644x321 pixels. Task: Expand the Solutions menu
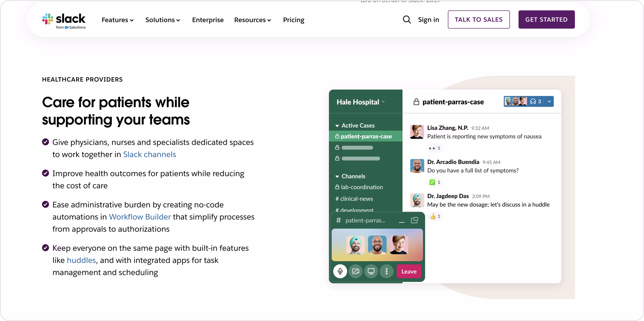[x=163, y=20]
